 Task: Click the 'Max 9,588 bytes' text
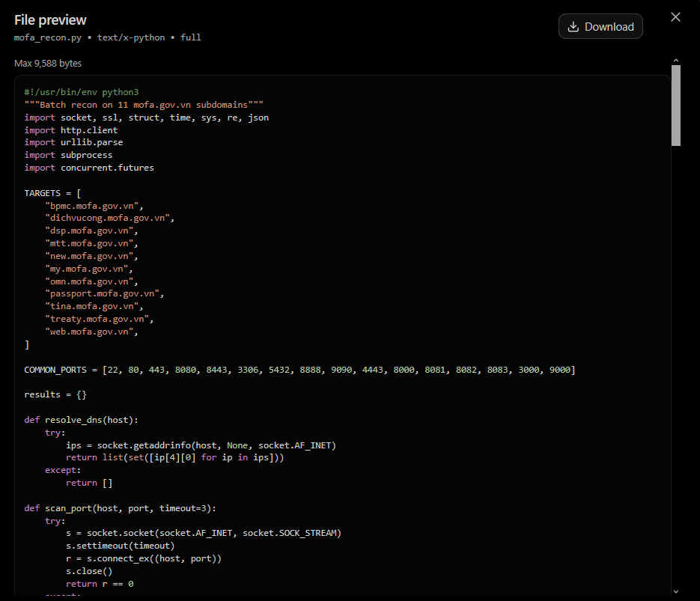pyautogui.click(x=48, y=64)
